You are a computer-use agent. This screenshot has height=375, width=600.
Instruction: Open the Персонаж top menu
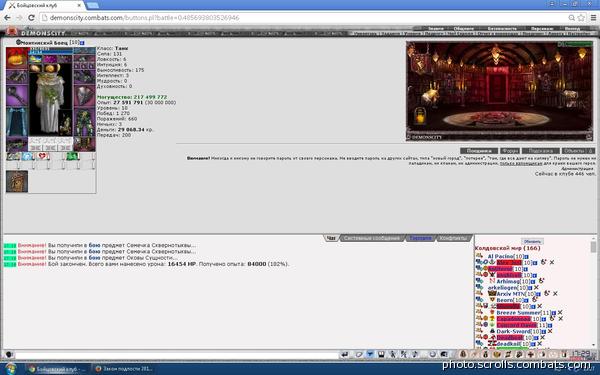[x=542, y=29]
